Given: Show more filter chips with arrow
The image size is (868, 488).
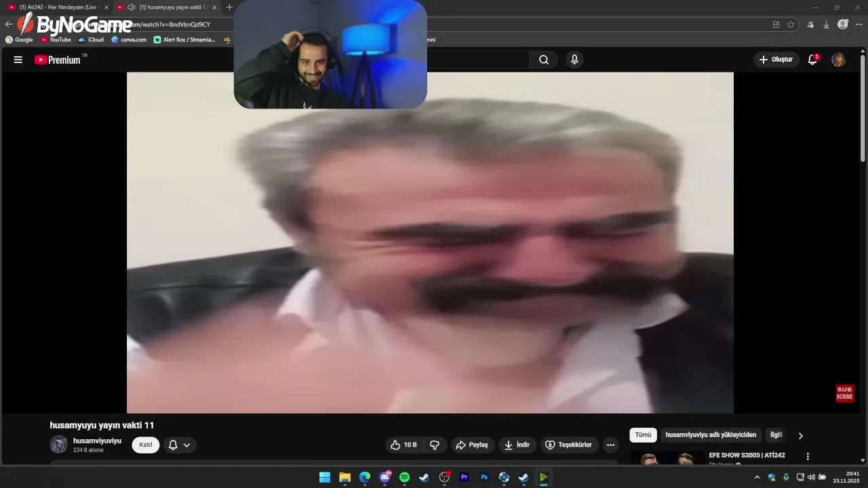Looking at the screenshot, I should pyautogui.click(x=800, y=436).
